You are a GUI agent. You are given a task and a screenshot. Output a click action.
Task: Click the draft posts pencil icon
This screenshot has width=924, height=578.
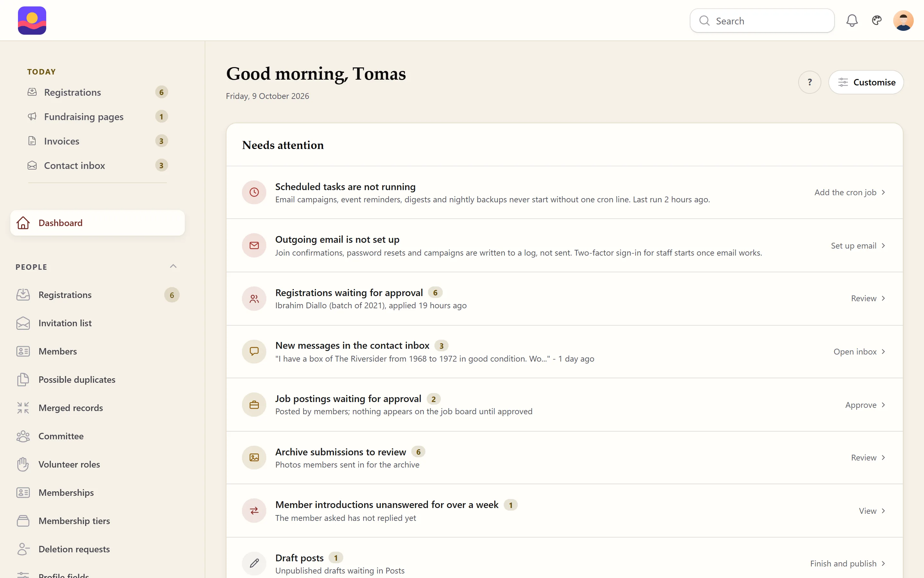click(254, 564)
